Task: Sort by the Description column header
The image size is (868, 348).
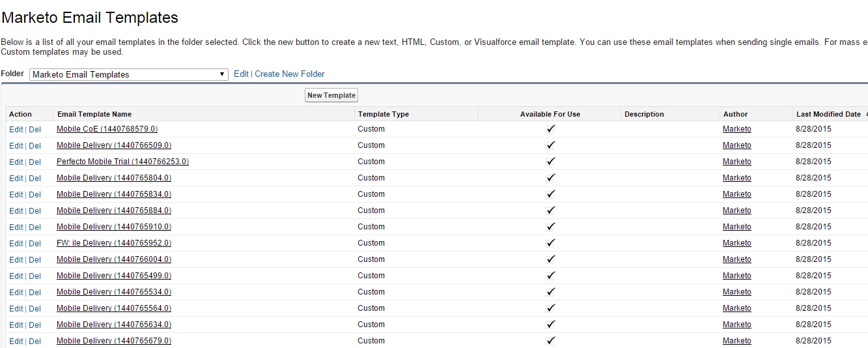Action: [x=644, y=114]
